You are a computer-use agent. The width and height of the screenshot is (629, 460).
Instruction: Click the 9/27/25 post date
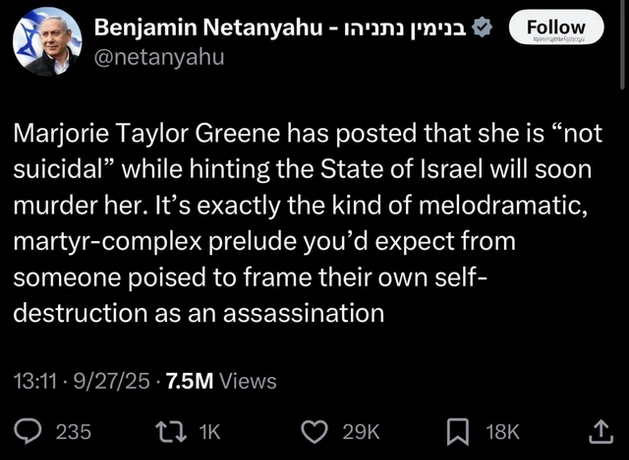112,381
